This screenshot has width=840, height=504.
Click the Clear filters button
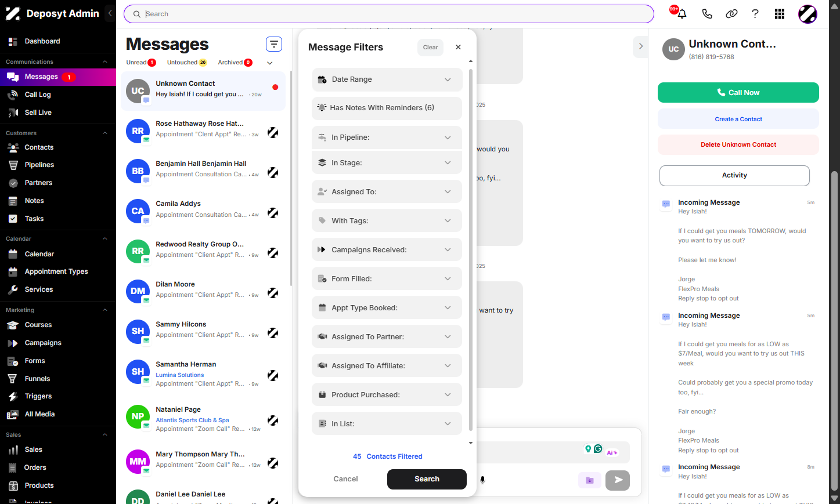(430, 48)
